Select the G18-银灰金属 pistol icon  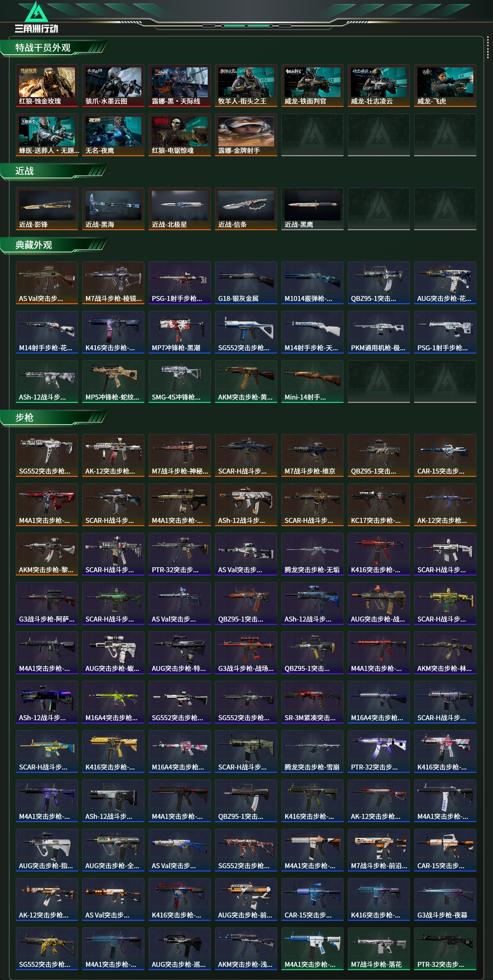pos(246,282)
